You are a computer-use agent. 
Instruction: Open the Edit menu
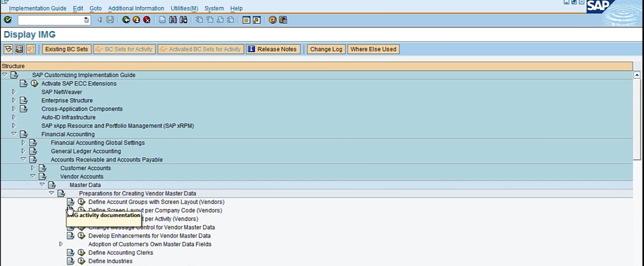[78, 9]
